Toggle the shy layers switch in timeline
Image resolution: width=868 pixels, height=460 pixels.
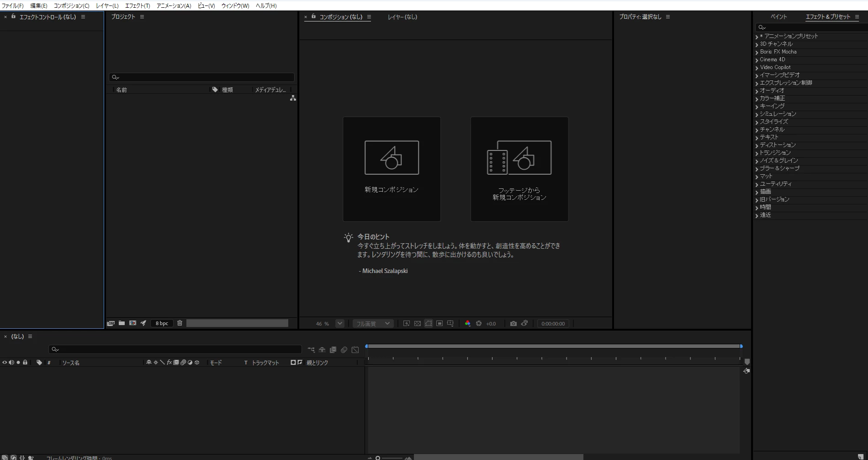(322, 350)
